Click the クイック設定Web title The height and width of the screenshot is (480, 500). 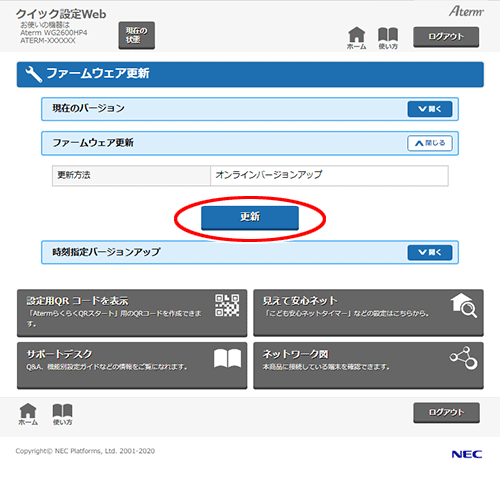(61, 14)
